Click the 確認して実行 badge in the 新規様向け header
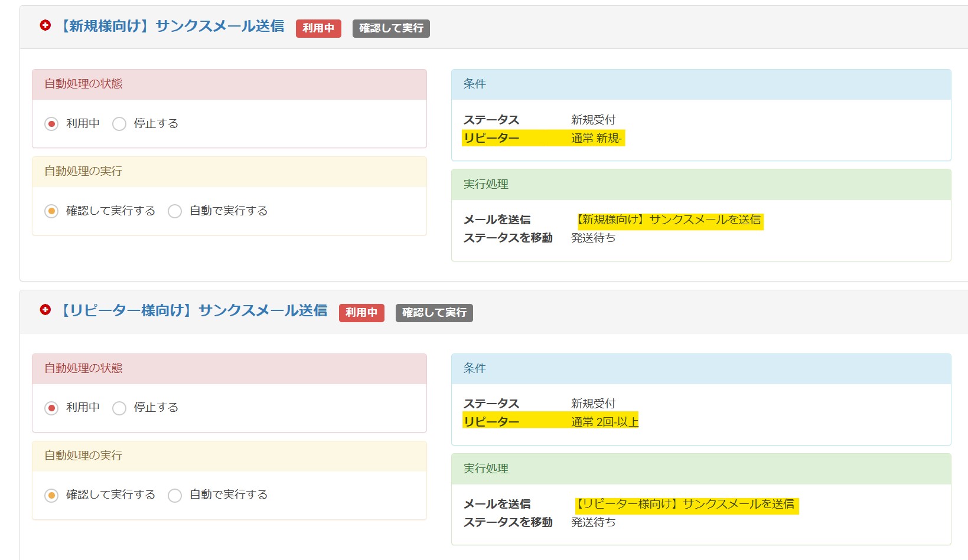This screenshot has width=968, height=560. 391,28
